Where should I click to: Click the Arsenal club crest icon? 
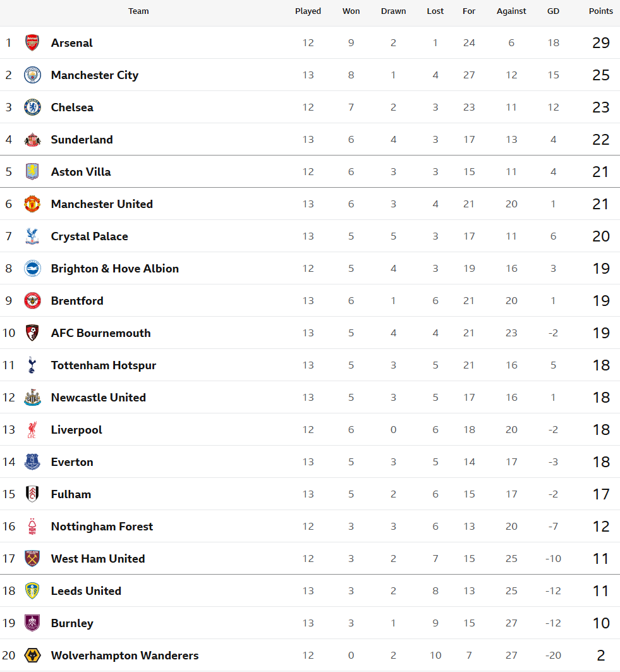[32, 43]
